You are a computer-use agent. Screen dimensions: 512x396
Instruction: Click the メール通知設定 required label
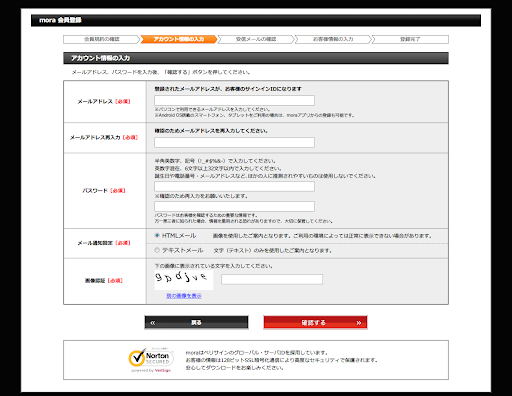pos(104,243)
